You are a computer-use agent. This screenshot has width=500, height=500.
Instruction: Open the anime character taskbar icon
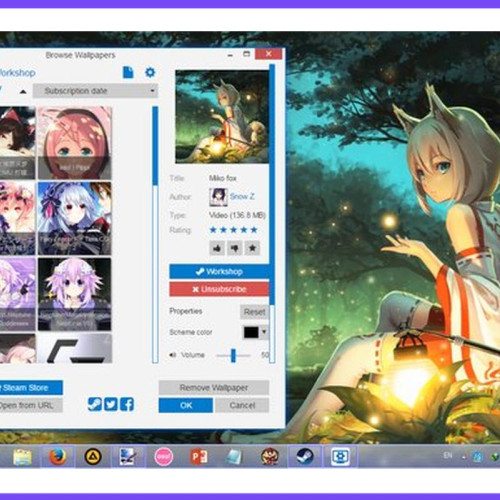[270, 457]
